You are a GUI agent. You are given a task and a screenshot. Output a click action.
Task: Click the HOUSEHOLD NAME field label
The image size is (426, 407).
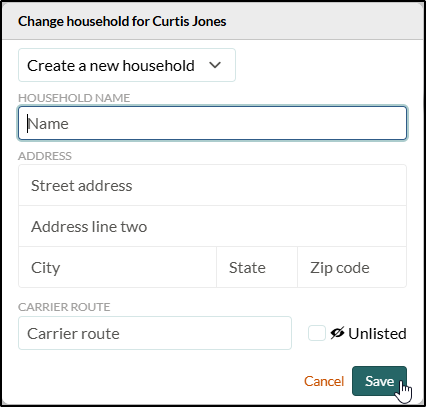pyautogui.click(x=74, y=98)
